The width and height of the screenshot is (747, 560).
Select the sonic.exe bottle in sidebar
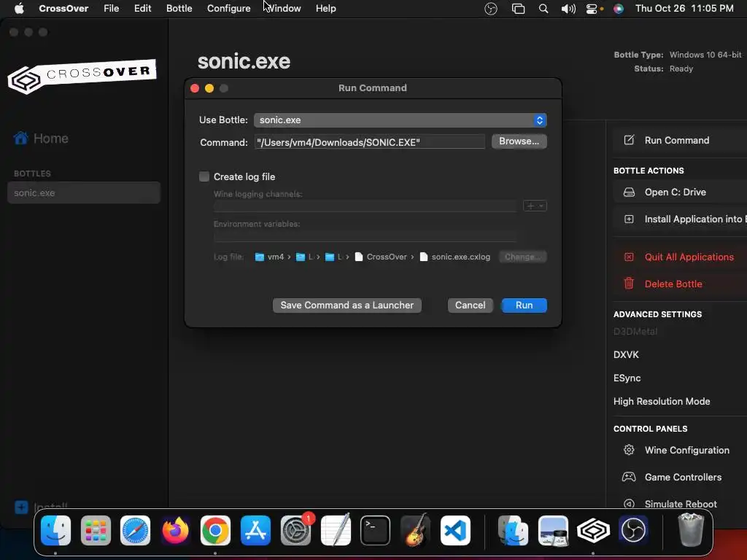pos(84,192)
